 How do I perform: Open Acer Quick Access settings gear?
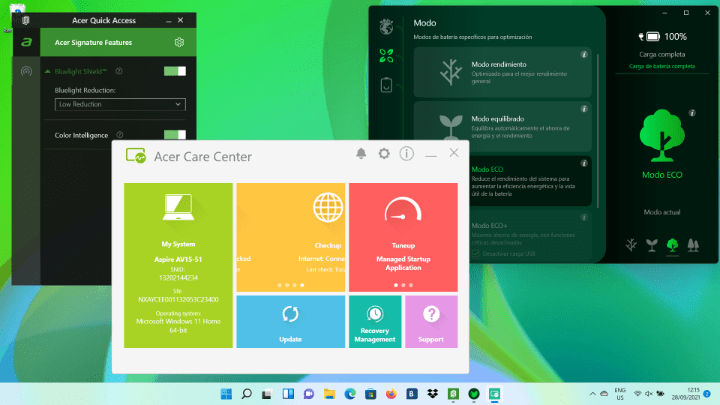179,42
